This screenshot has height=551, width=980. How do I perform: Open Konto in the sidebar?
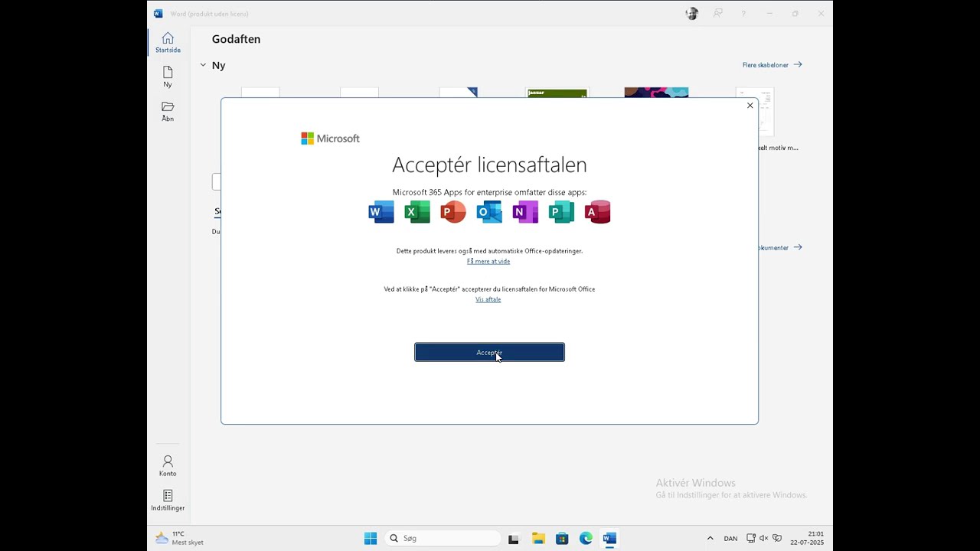(x=168, y=465)
